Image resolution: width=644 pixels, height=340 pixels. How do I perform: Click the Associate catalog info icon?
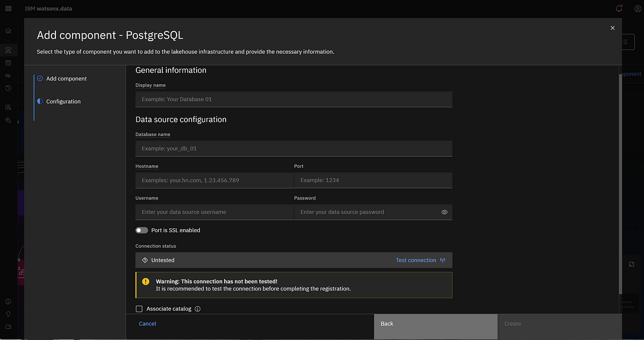click(x=198, y=309)
